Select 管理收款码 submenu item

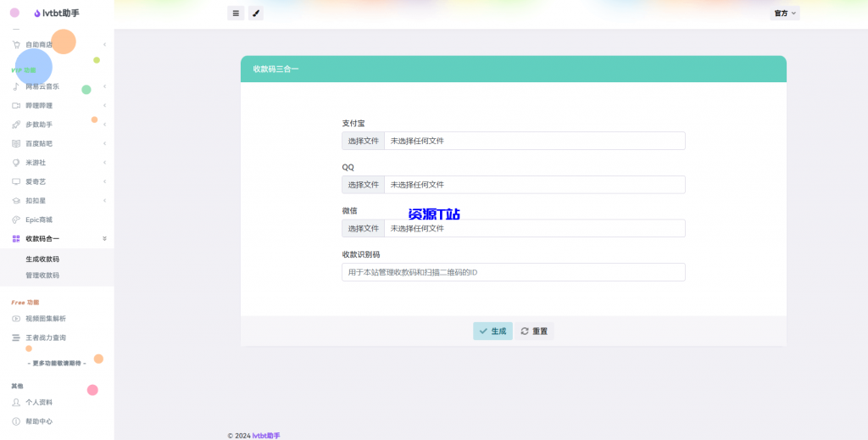[42, 275]
